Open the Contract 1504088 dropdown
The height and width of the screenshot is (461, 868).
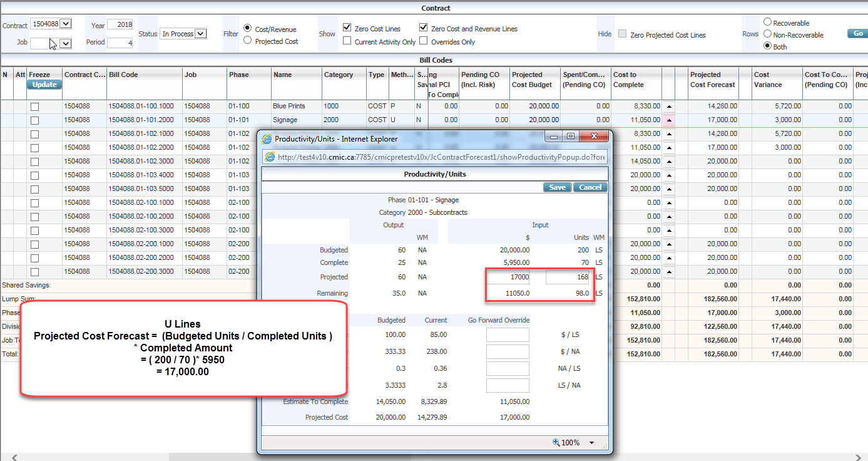pyautogui.click(x=66, y=24)
